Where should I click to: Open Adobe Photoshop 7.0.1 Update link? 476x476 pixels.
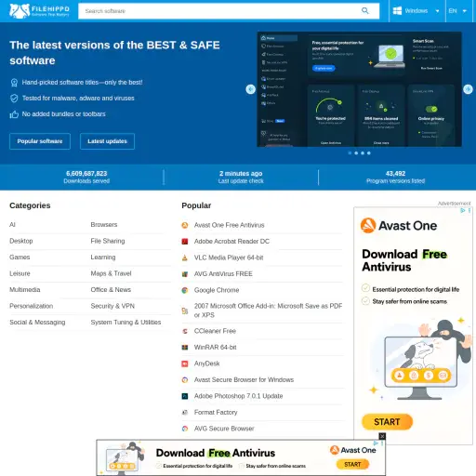pos(239,396)
